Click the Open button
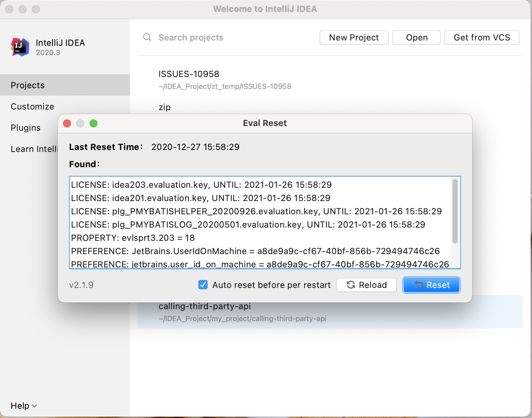This screenshot has height=418, width=532. pyautogui.click(x=417, y=37)
